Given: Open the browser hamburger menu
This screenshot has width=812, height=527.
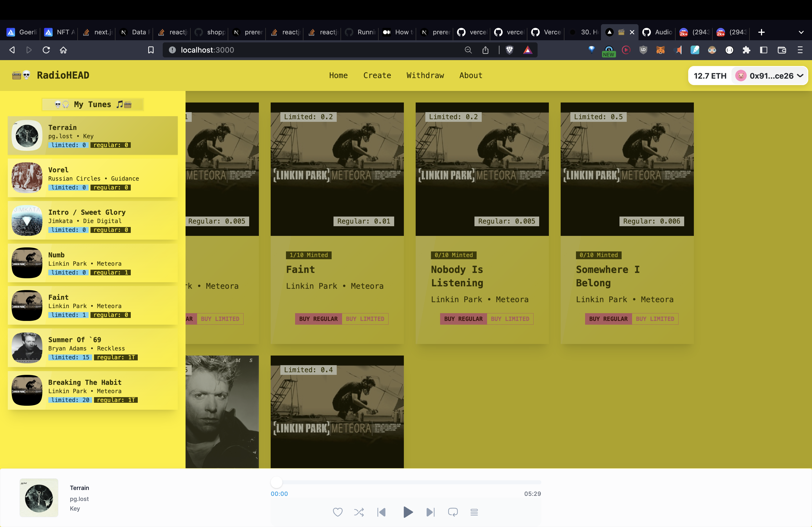Looking at the screenshot, I should [800, 50].
